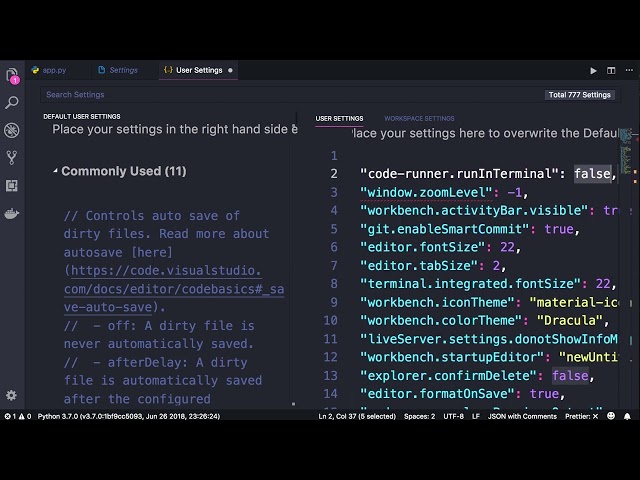Viewport: 640px width, 480px height.
Task: Select the Python 3.7.0 interpreter in status bar
Action: point(129,416)
